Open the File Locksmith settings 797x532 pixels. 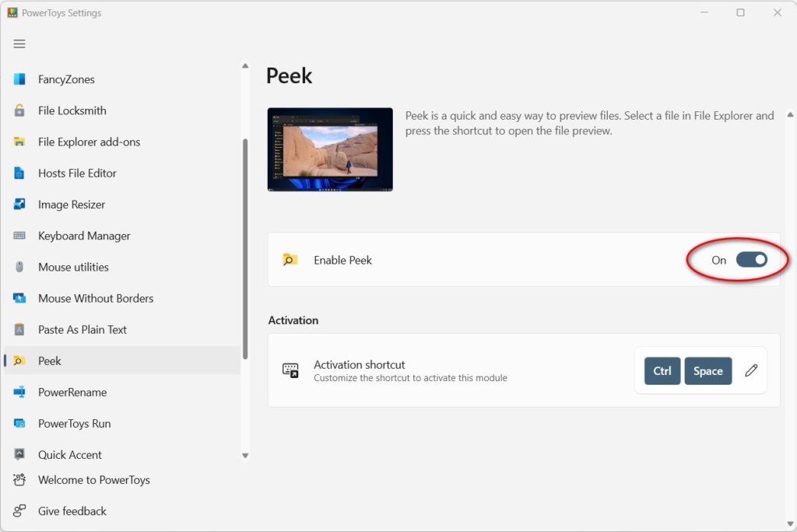pyautogui.click(x=72, y=110)
